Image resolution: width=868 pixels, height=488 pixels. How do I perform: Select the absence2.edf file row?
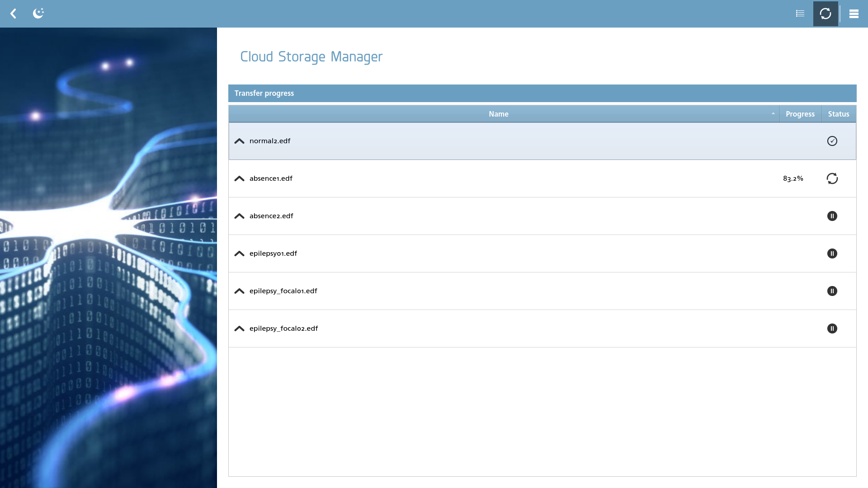[x=542, y=216]
